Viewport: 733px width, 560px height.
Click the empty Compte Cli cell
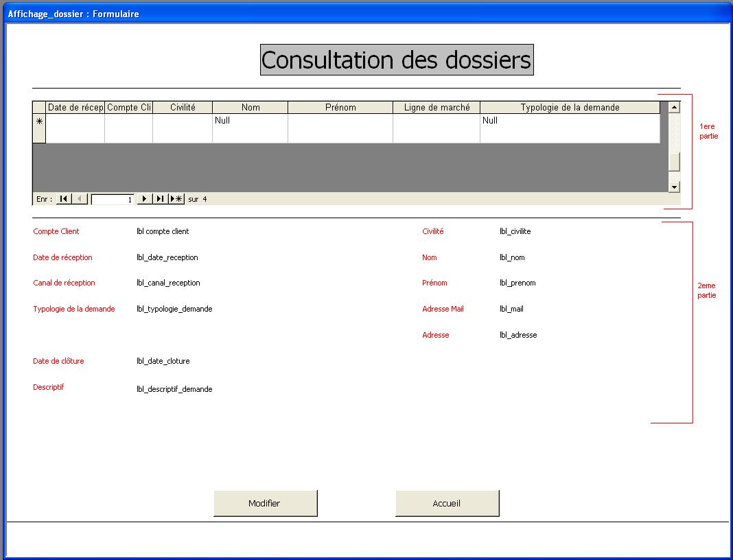pos(128,128)
